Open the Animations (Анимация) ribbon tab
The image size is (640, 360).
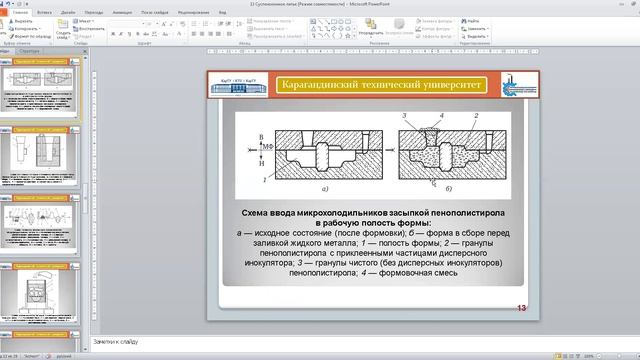pos(122,13)
